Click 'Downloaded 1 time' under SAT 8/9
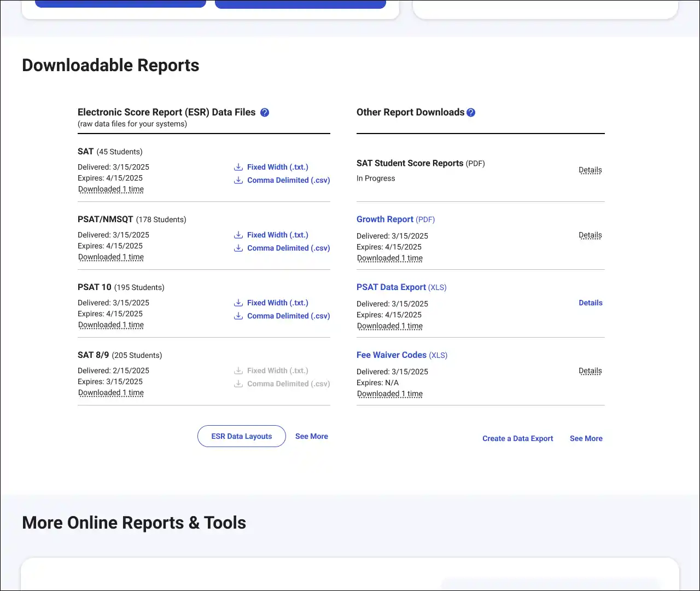This screenshot has height=591, width=700. click(111, 393)
